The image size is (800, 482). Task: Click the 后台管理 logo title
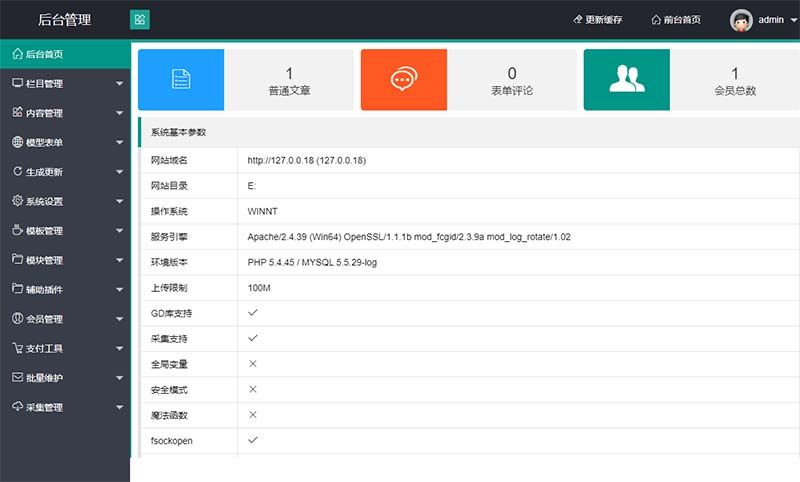pyautogui.click(x=64, y=20)
